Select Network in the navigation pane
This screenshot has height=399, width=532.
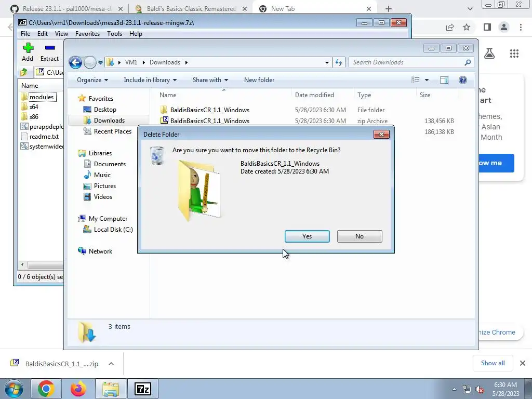pos(100,251)
